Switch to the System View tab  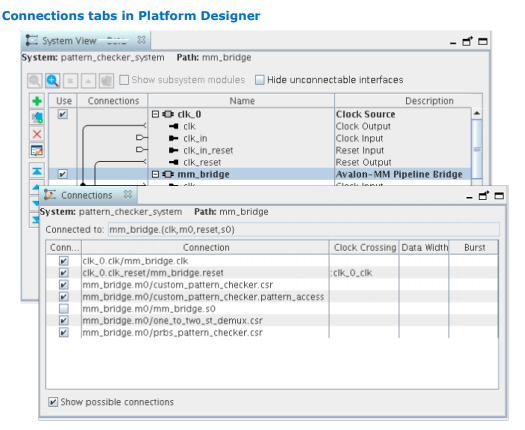click(x=86, y=41)
